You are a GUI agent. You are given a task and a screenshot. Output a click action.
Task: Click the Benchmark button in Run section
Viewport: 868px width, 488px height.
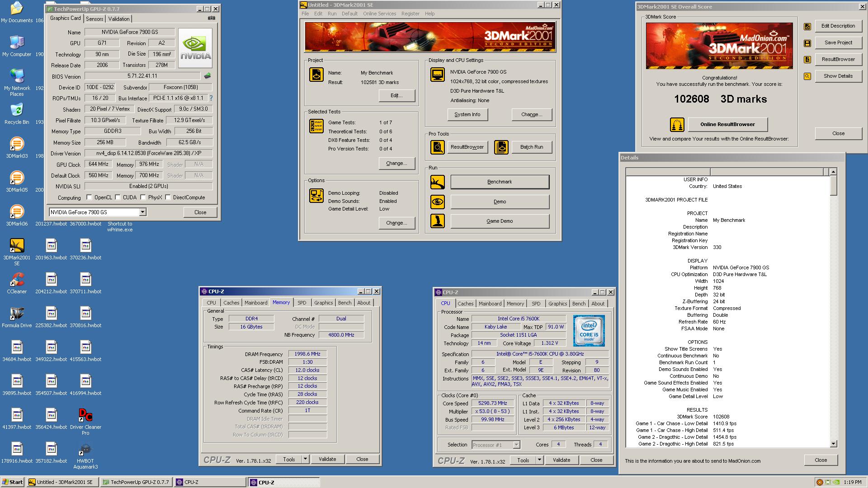pyautogui.click(x=500, y=182)
